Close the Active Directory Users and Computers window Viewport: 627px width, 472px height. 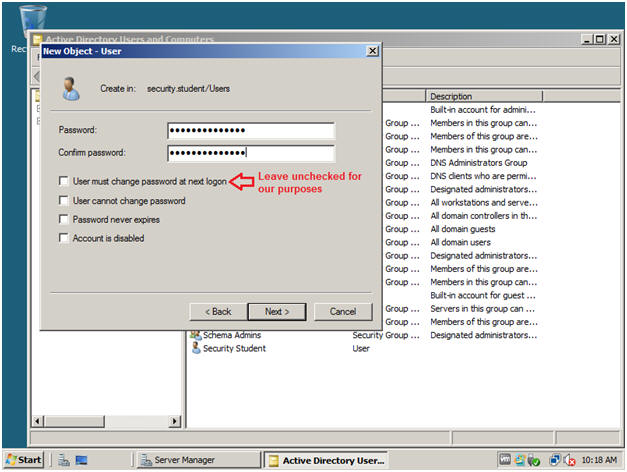point(614,39)
